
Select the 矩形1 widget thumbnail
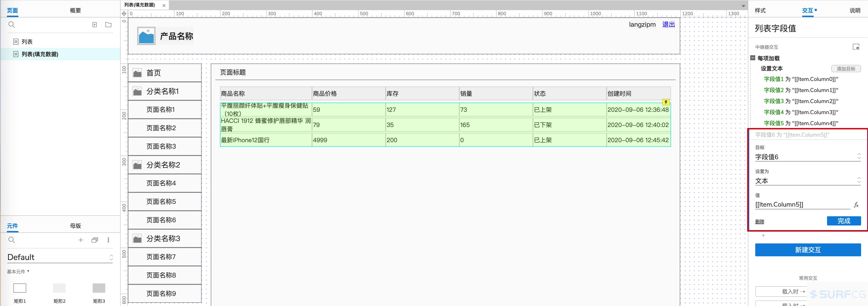click(20, 288)
